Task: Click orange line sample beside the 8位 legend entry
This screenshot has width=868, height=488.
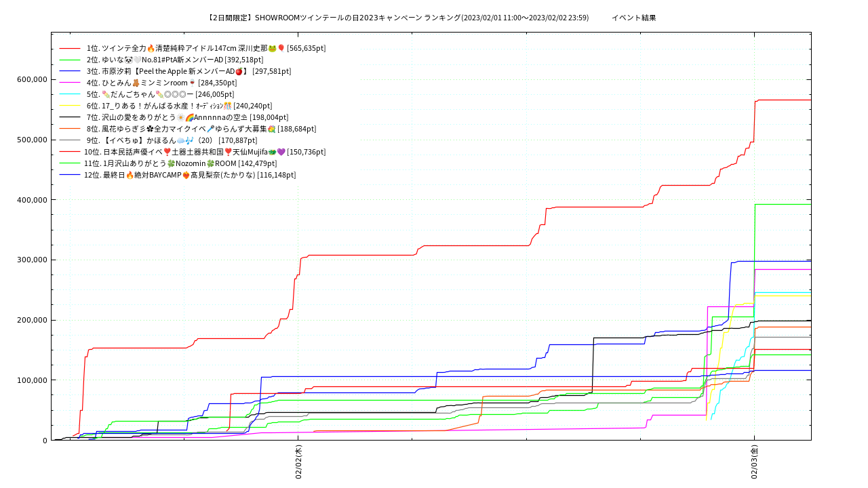Action: (x=70, y=129)
